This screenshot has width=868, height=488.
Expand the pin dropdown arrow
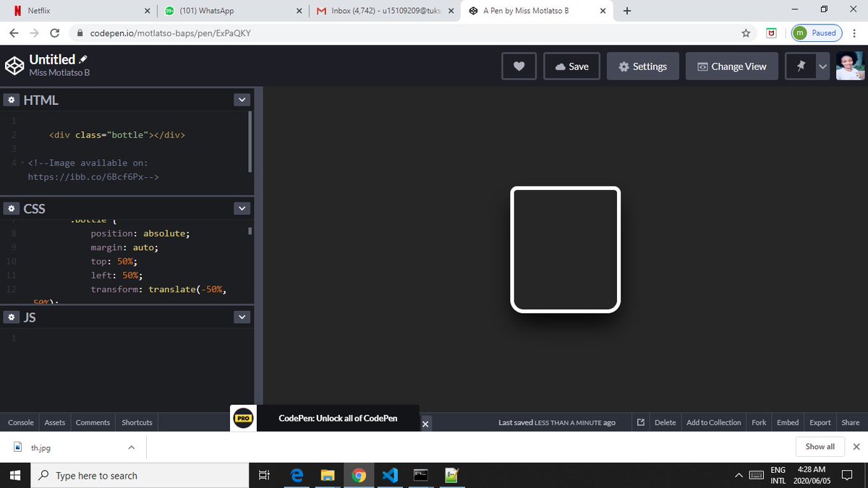click(822, 66)
